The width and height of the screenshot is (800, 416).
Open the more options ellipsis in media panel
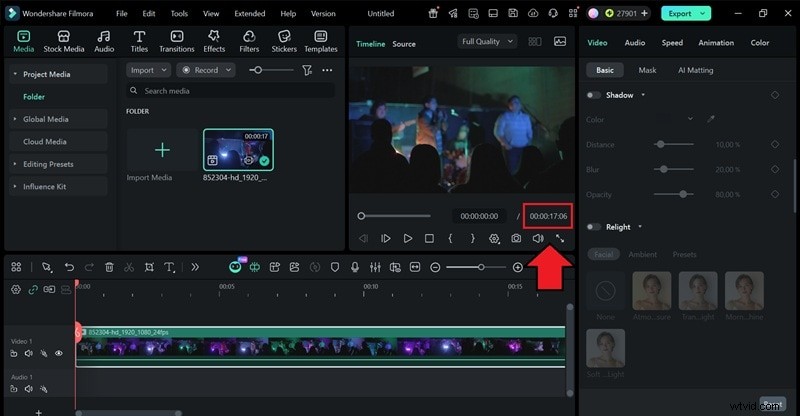(x=327, y=70)
